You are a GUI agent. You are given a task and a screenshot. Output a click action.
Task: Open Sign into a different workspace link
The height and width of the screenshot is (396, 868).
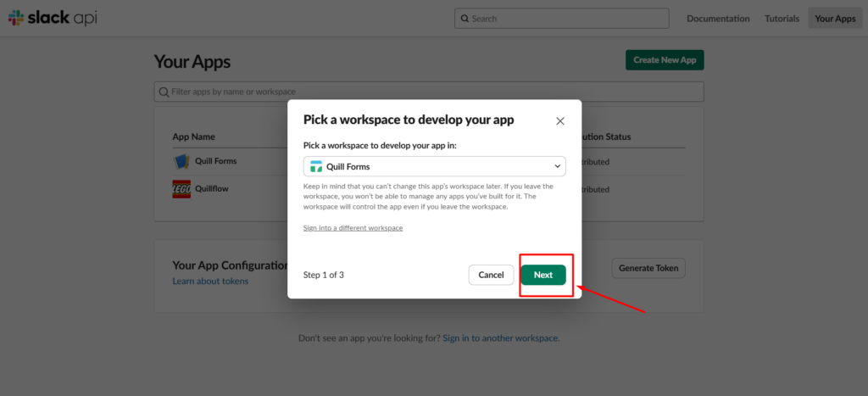coord(353,227)
